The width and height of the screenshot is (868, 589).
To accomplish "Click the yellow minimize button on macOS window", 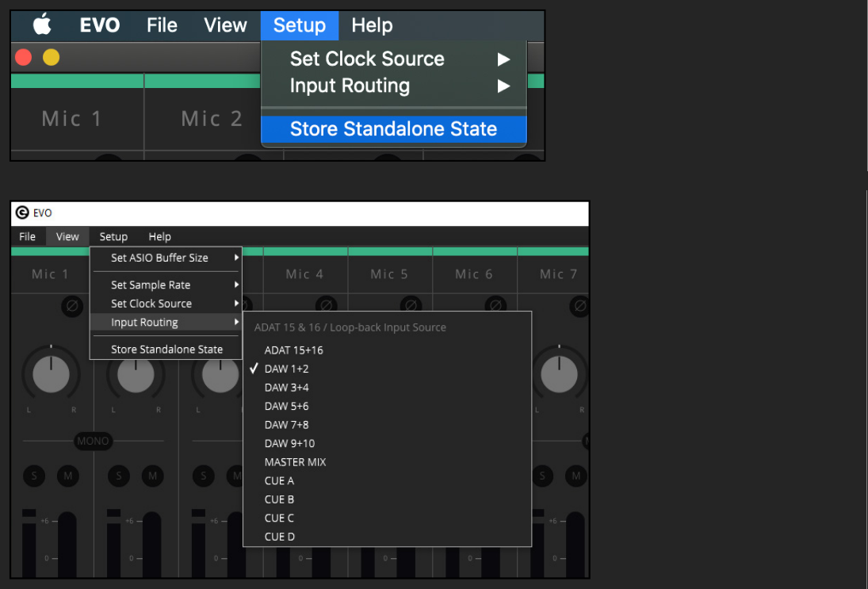I will point(51,57).
